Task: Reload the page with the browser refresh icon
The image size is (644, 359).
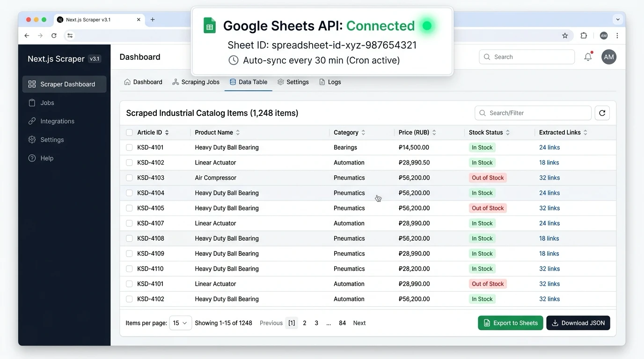Action: point(54,36)
